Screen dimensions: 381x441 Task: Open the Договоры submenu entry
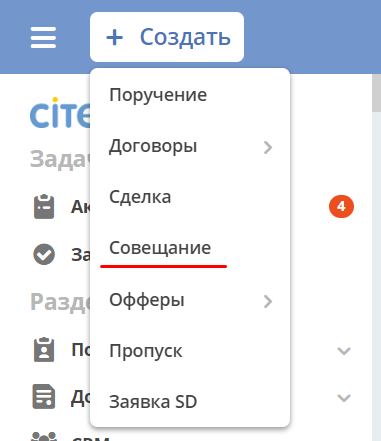click(190, 146)
